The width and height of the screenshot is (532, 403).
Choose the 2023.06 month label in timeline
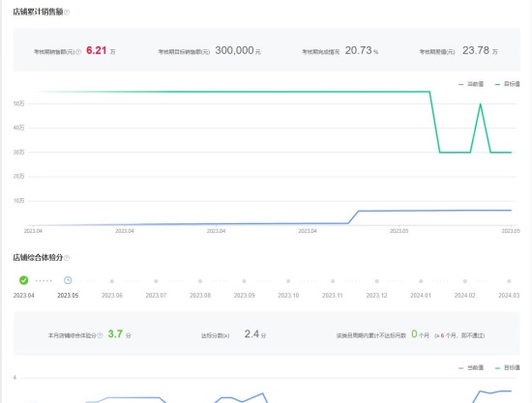[x=112, y=296]
